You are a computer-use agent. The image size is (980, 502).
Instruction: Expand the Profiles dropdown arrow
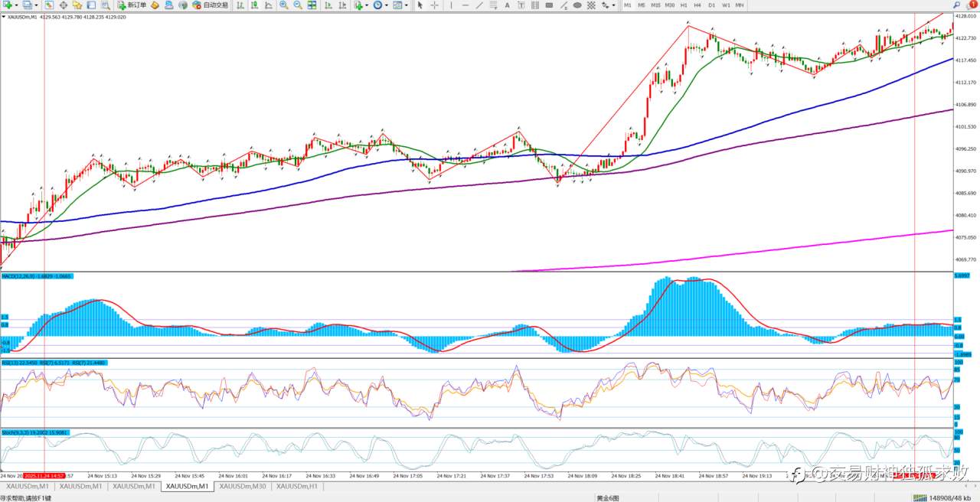click(x=37, y=5)
